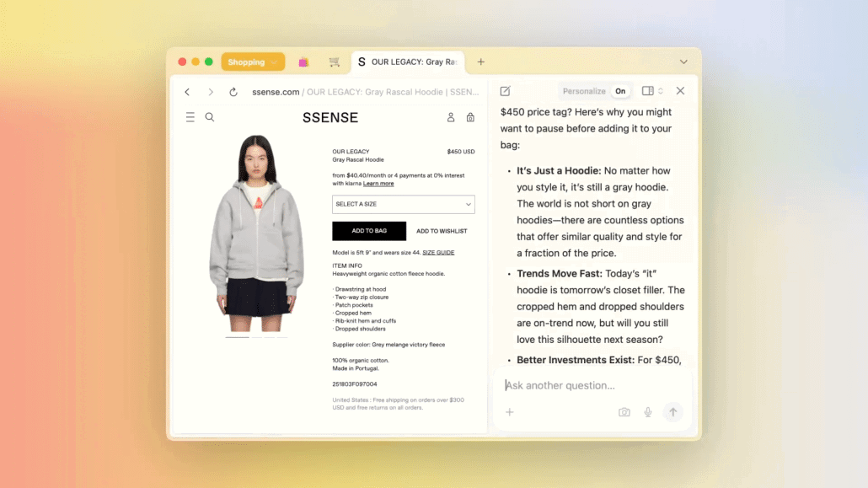Screen dimensions: 868x488
Task: Select the first image carousel indicator
Action: coord(238,337)
